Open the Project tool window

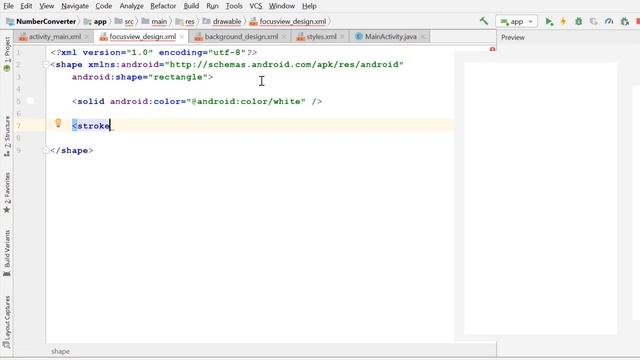(7, 54)
